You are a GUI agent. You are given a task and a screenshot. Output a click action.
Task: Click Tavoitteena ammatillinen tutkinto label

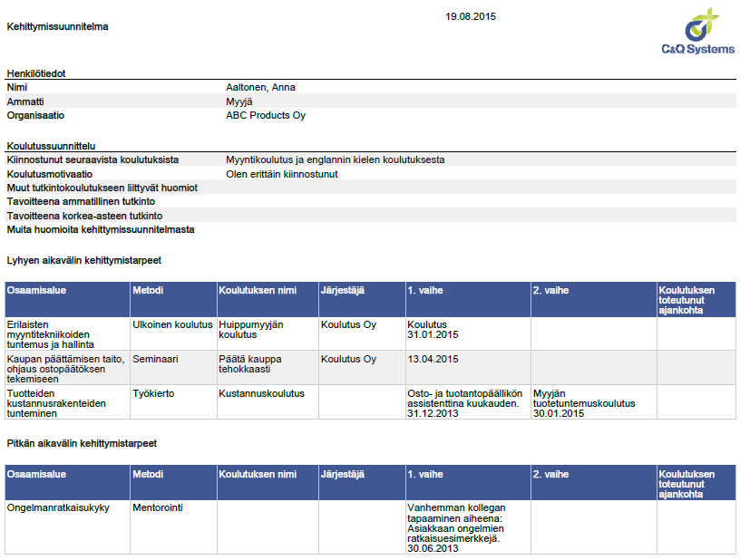[81, 202]
